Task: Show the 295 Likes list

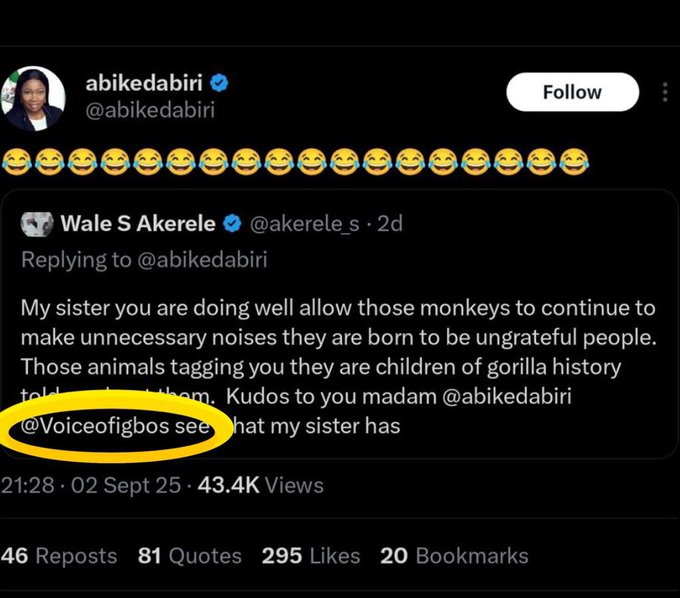Action: (310, 556)
